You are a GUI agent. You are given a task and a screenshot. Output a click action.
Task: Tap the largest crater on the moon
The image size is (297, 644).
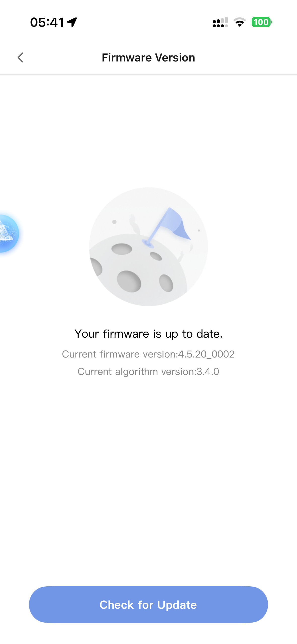(129, 281)
